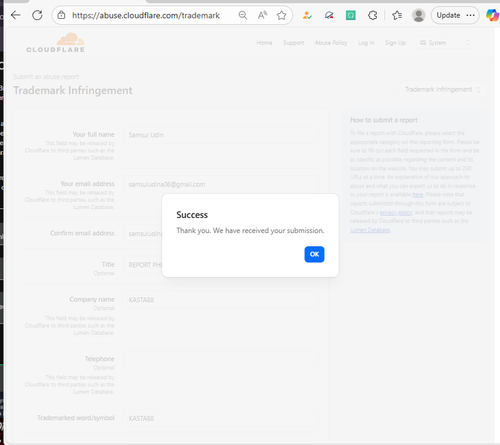Add page to favorites with the star icon

coord(282,15)
